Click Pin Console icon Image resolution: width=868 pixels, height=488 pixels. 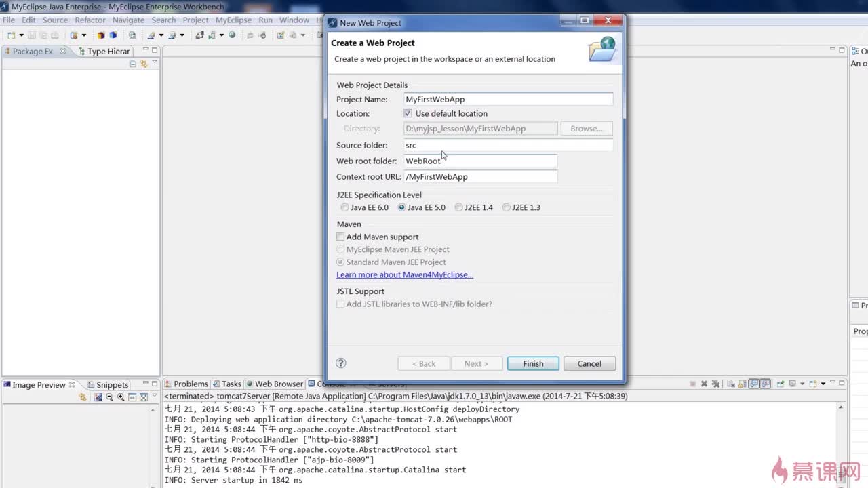tap(781, 384)
